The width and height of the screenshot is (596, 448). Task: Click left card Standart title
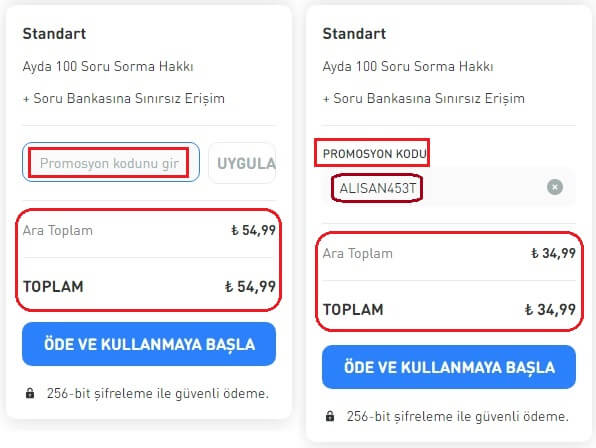click(54, 34)
